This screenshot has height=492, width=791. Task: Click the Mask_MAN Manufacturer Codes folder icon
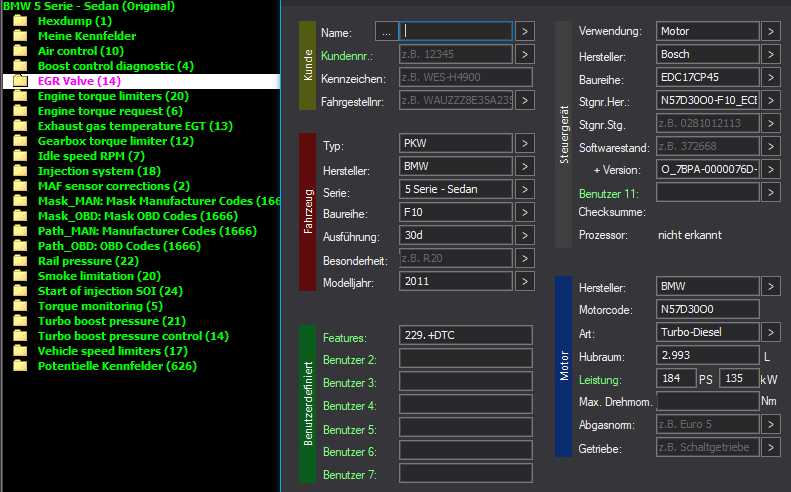click(20, 201)
